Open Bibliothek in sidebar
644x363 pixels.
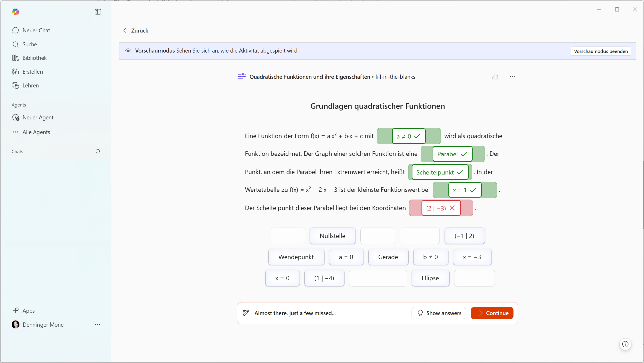click(x=34, y=58)
